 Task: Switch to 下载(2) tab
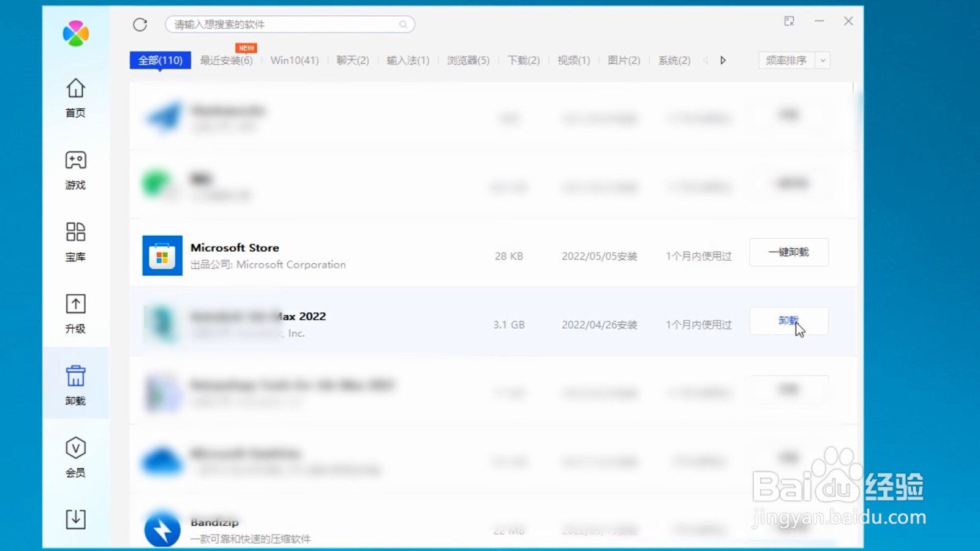[x=524, y=60]
